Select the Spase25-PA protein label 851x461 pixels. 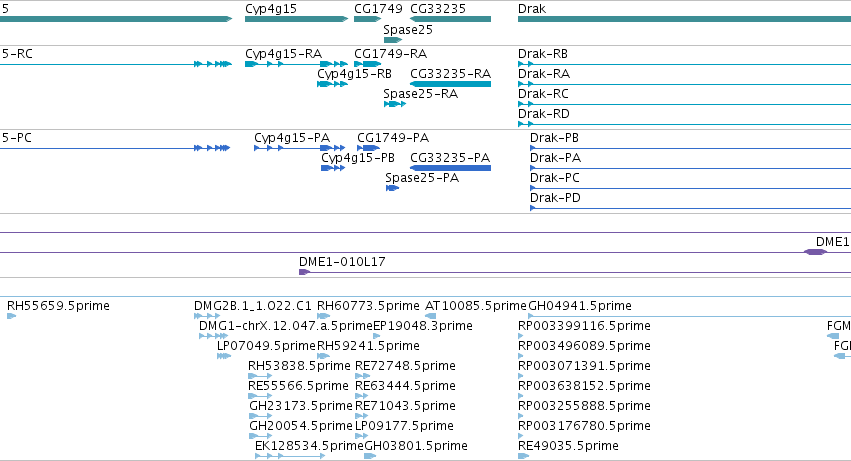pos(422,178)
